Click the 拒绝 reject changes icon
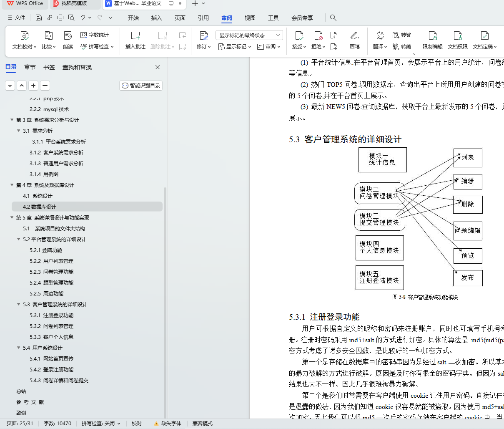This screenshot has width=504, height=429. 318,35
